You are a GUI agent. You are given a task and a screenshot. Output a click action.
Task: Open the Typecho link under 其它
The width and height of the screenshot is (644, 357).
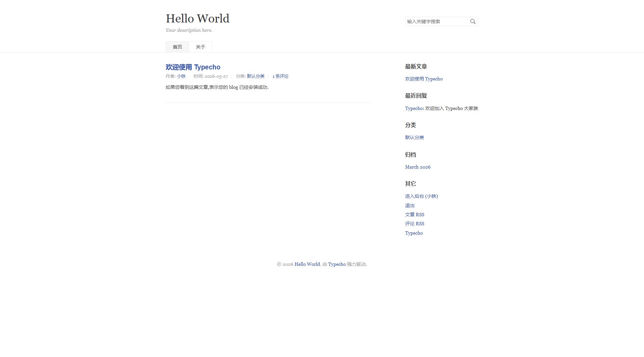(x=414, y=233)
